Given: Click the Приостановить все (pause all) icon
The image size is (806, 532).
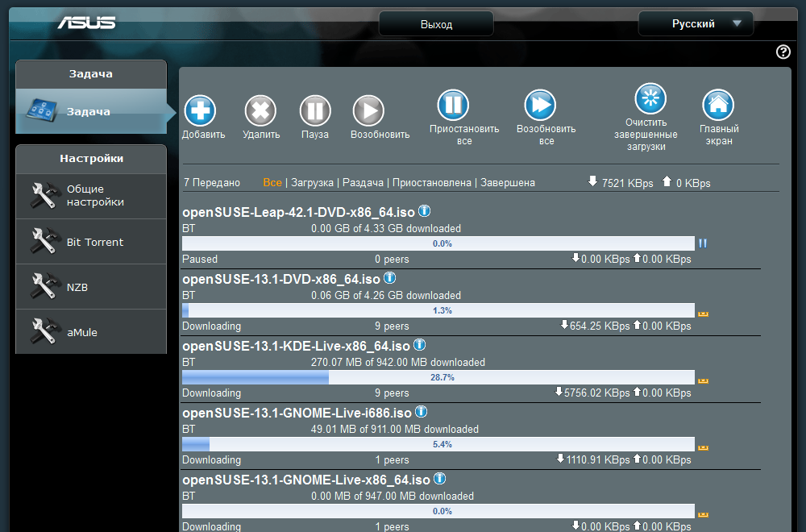Looking at the screenshot, I should coord(453,105).
